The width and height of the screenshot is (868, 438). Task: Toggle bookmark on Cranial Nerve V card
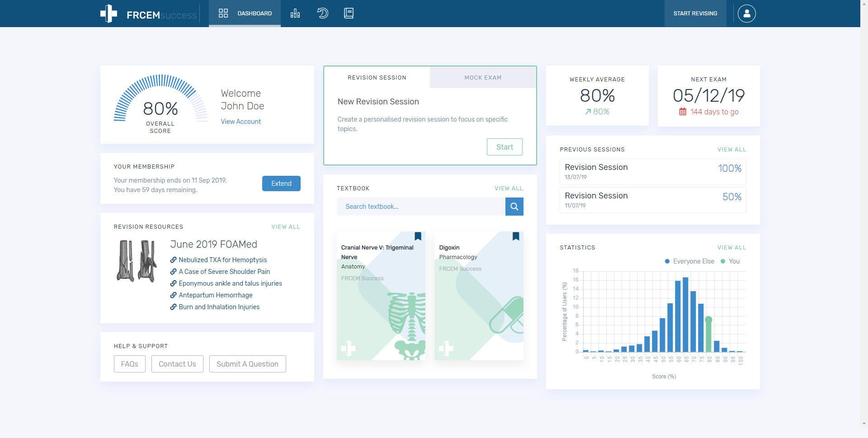click(x=418, y=236)
